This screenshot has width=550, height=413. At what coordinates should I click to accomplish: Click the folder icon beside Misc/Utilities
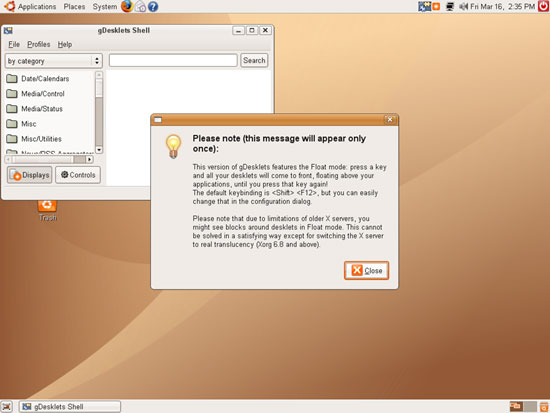click(x=12, y=139)
